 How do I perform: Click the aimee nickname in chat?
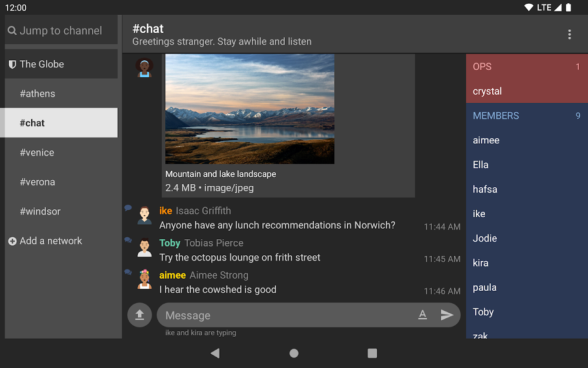(172, 275)
